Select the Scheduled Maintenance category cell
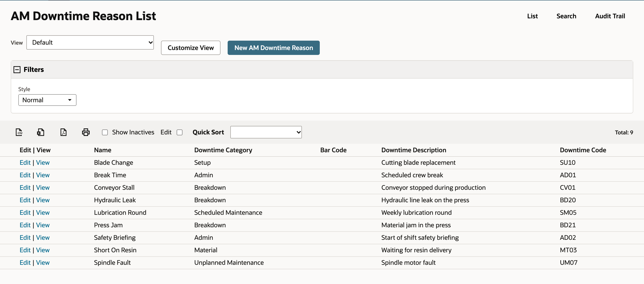 [x=228, y=213]
